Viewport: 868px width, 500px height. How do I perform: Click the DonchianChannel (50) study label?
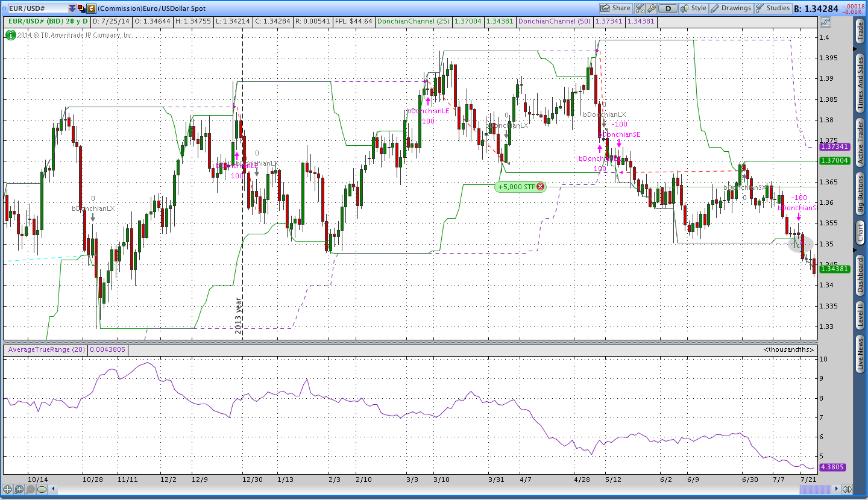[x=555, y=21]
